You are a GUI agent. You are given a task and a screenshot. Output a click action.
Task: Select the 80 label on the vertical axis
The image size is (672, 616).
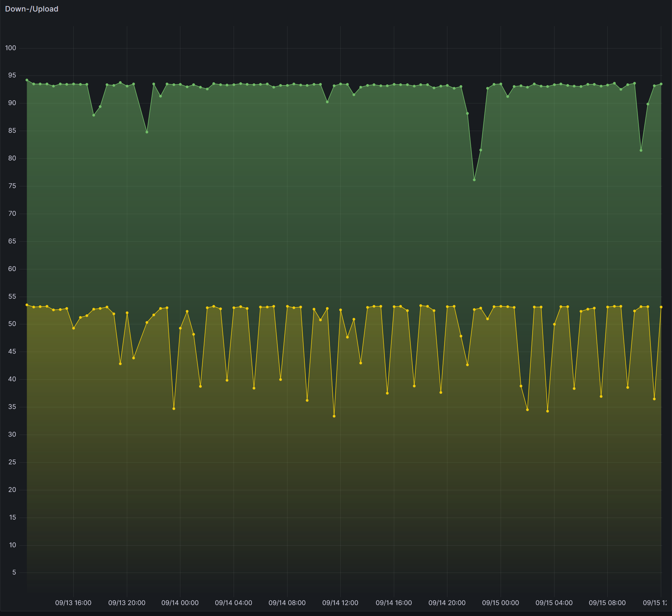point(12,158)
